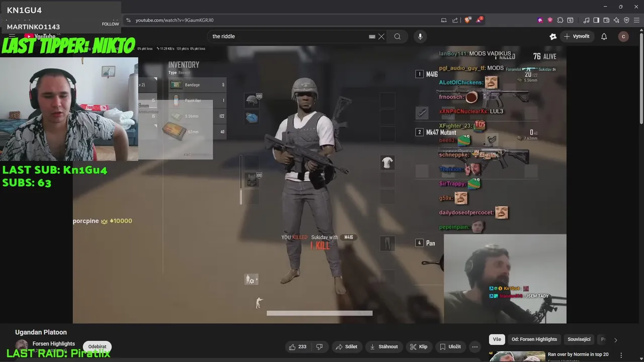
Task: Open the purple extension icon in toolbar
Action: 540,20
